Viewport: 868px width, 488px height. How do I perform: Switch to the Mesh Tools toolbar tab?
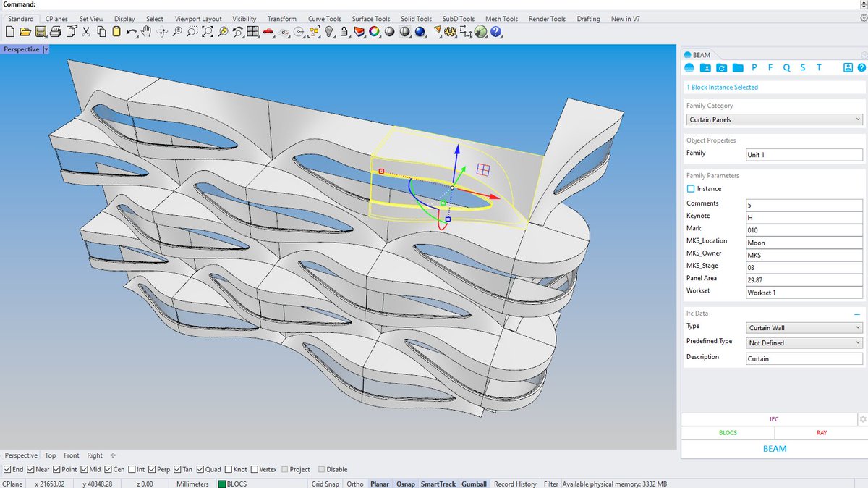click(501, 19)
